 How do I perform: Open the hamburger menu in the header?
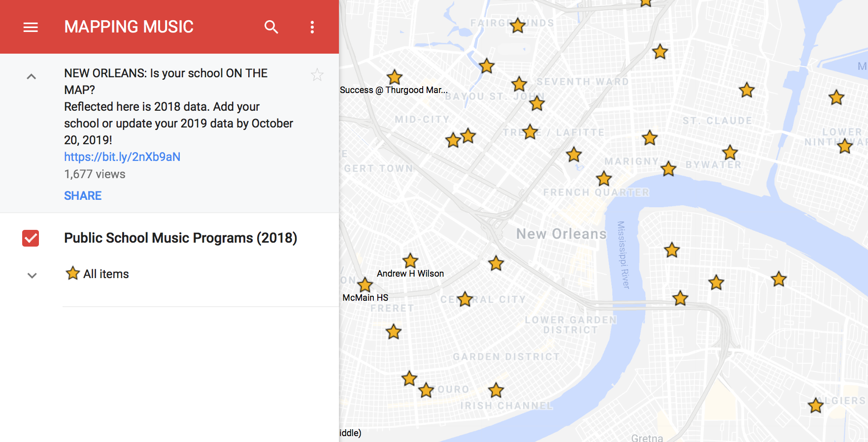tap(31, 27)
